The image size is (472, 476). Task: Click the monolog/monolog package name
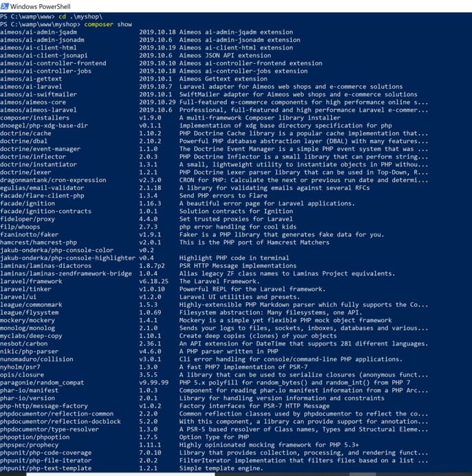click(27, 328)
